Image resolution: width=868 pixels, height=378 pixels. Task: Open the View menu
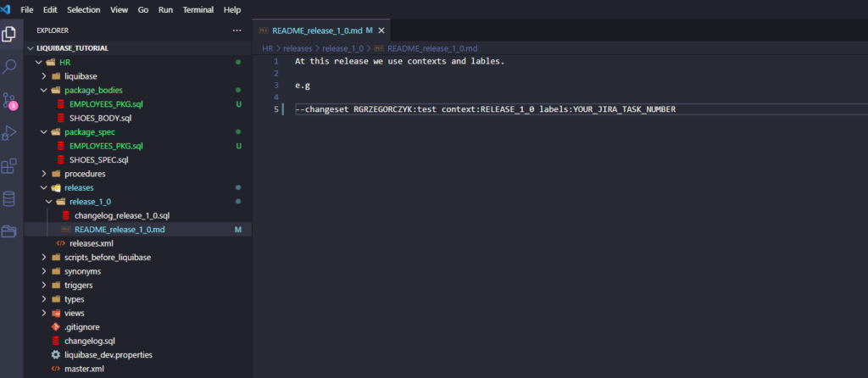pyautogui.click(x=119, y=10)
